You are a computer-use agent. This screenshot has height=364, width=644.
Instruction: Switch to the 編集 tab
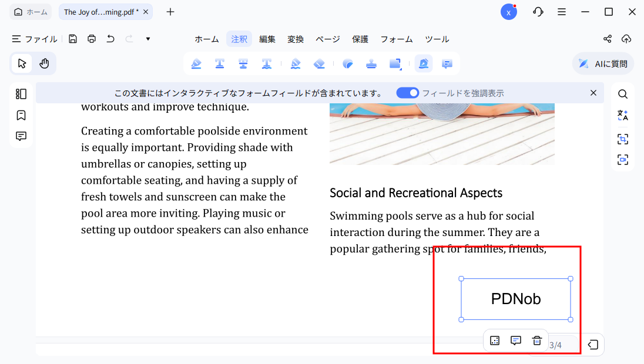pyautogui.click(x=267, y=39)
